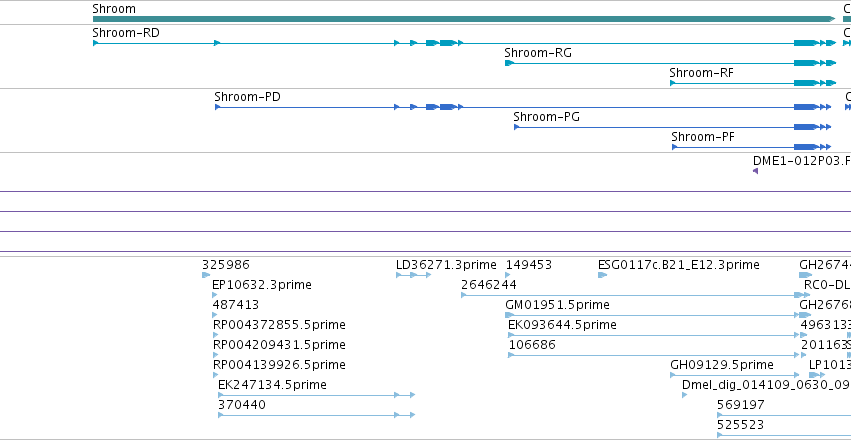Select the 325986 feature marker
The image size is (851, 440).
[x=206, y=275]
